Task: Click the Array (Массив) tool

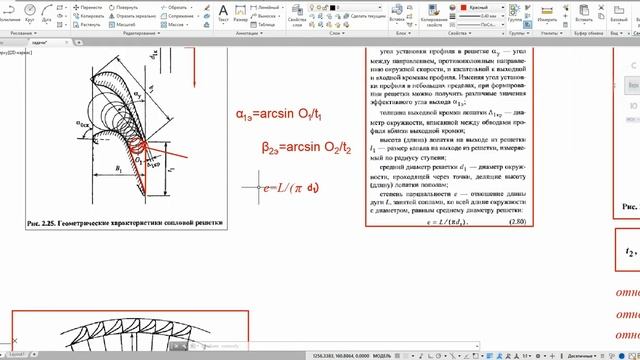Action: 172,24
